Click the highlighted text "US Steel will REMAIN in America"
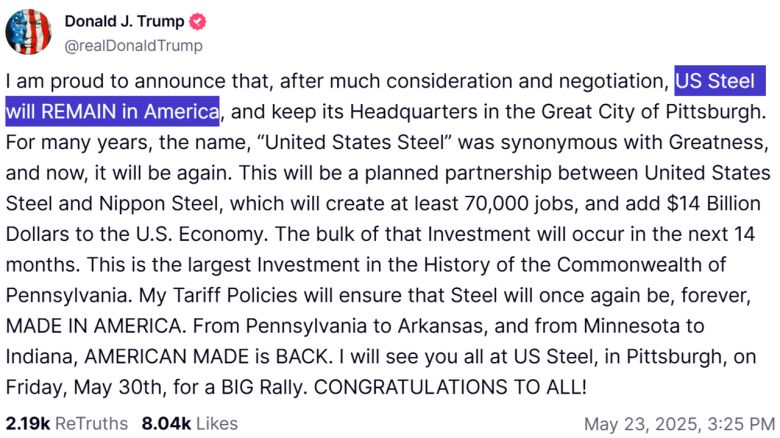Image resolution: width=780 pixels, height=438 pixels. coord(112,109)
